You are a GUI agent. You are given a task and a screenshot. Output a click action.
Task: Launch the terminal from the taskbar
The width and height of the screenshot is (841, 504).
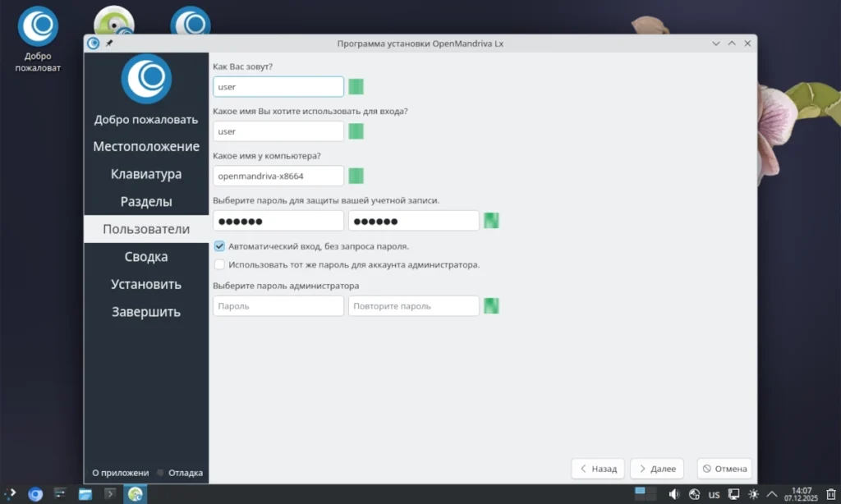click(x=110, y=494)
